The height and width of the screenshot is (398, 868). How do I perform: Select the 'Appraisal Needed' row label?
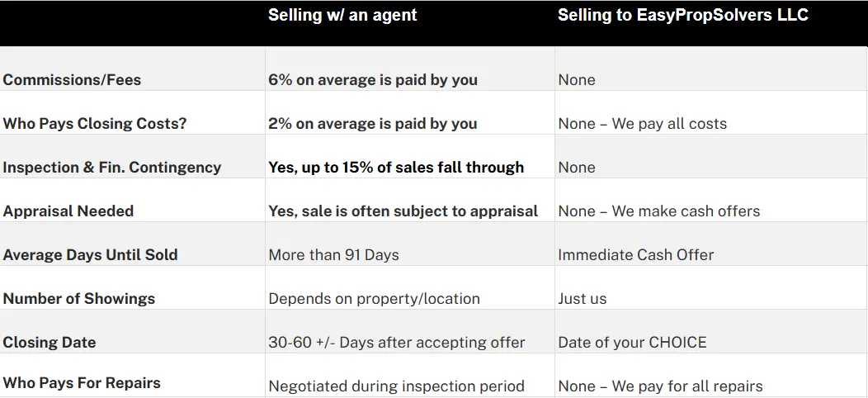pyautogui.click(x=68, y=211)
